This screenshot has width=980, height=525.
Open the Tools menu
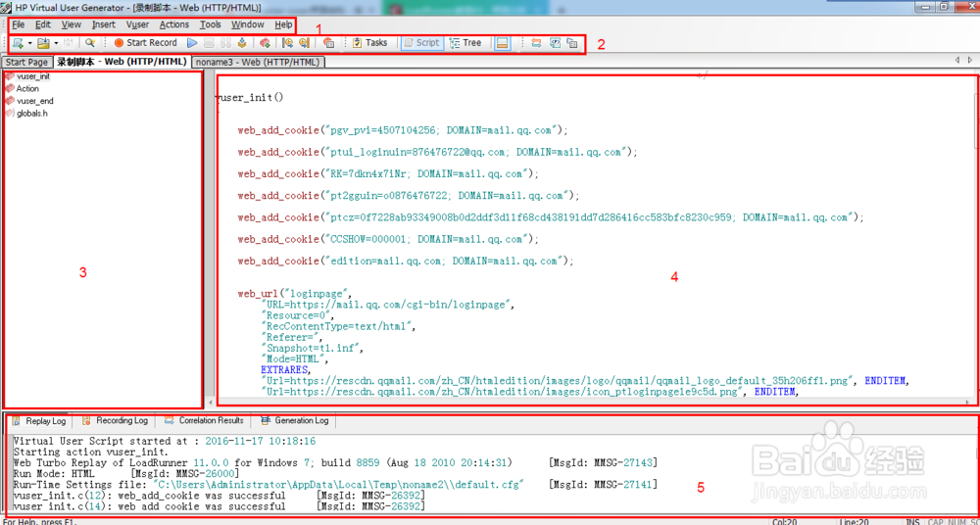[x=211, y=25]
